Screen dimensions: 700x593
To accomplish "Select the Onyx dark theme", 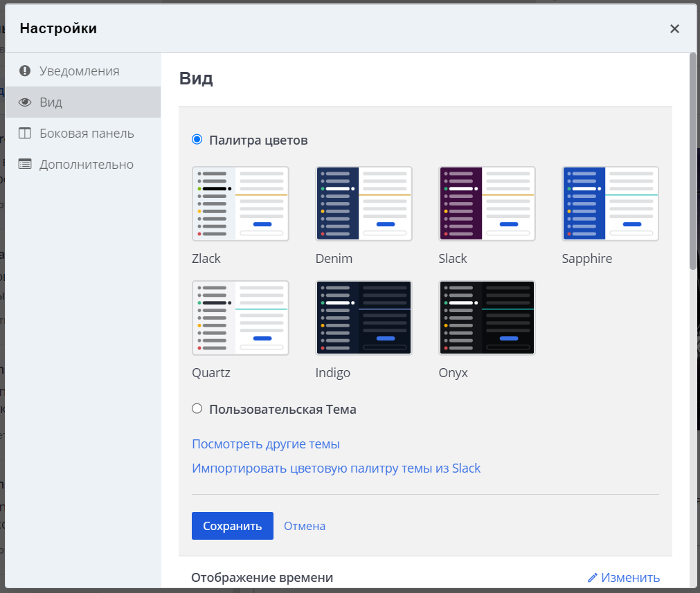I will [487, 318].
